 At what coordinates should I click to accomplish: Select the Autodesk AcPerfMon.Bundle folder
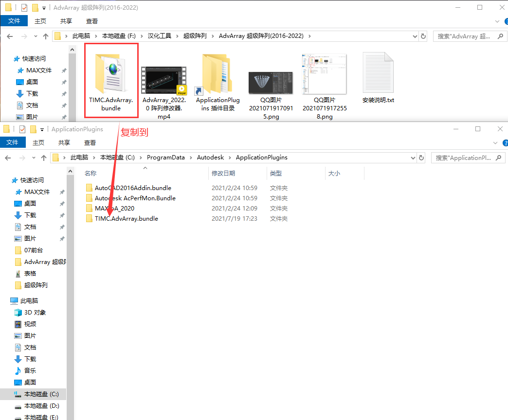(x=135, y=198)
